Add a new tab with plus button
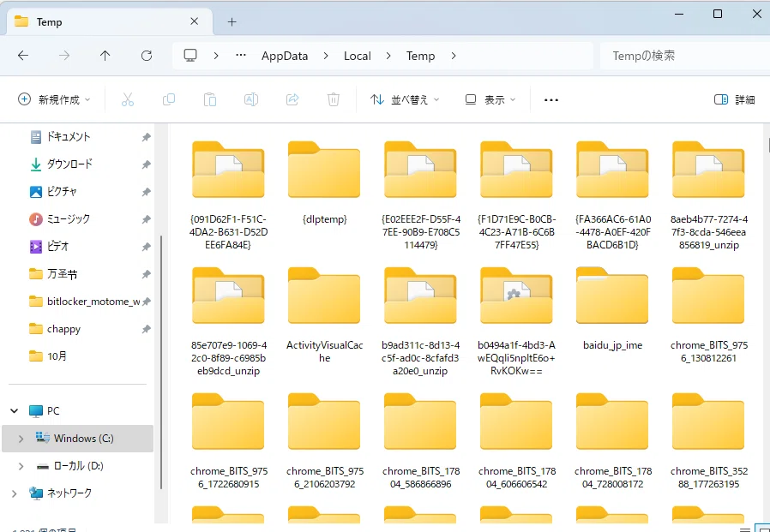Screen dimensions: 770x532 [x=232, y=21]
